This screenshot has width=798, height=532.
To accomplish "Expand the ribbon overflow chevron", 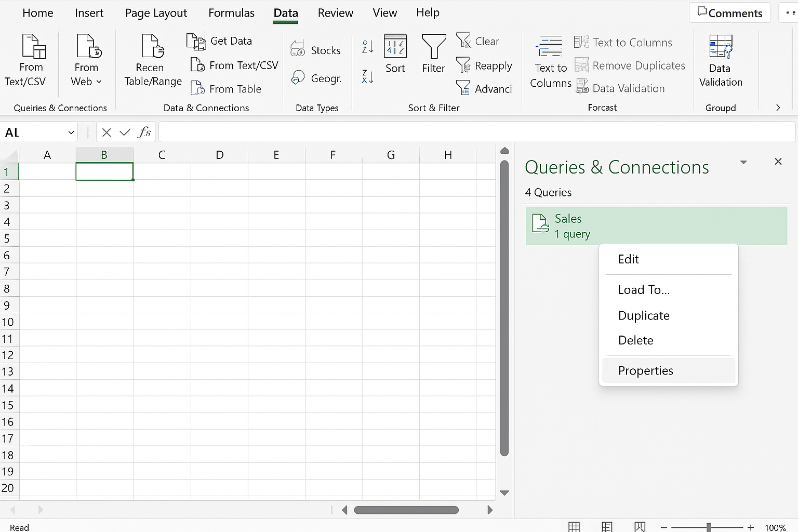I will pyautogui.click(x=778, y=108).
